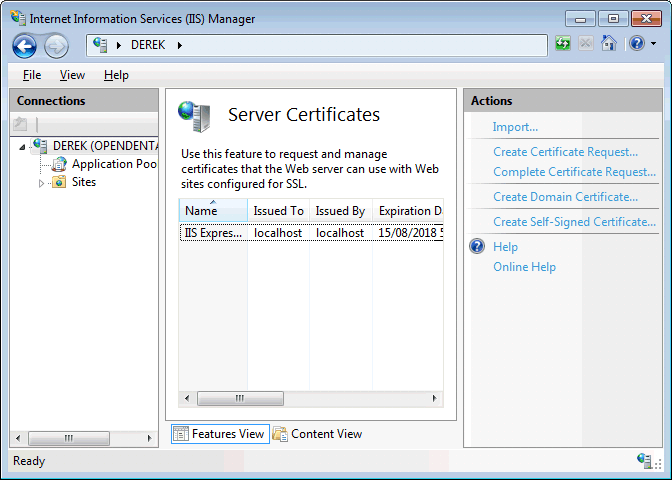
Task: Click the Issued To cell reading localhost
Action: click(278, 233)
